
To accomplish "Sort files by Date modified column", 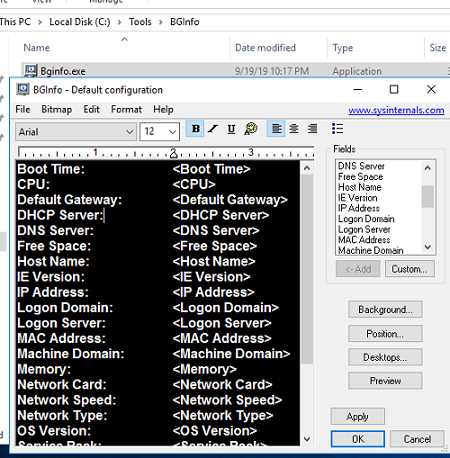I will pyautogui.click(x=265, y=48).
